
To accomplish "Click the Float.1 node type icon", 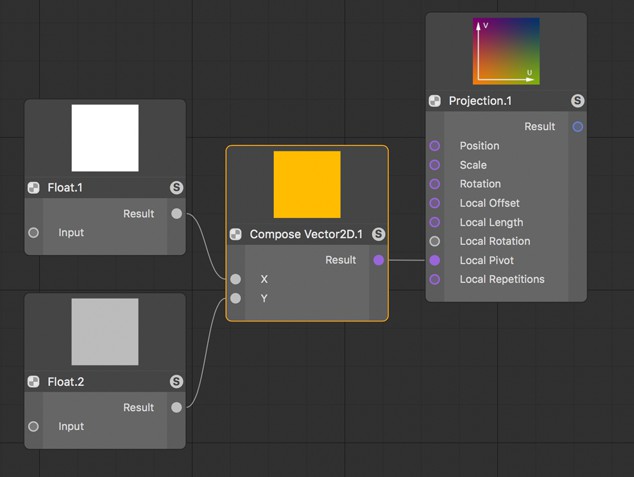I will pos(34,188).
